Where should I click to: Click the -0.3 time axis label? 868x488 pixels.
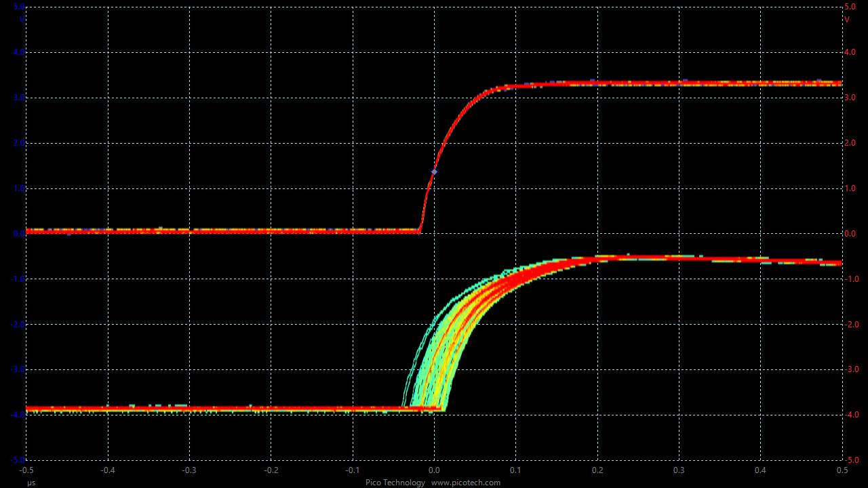pos(189,470)
